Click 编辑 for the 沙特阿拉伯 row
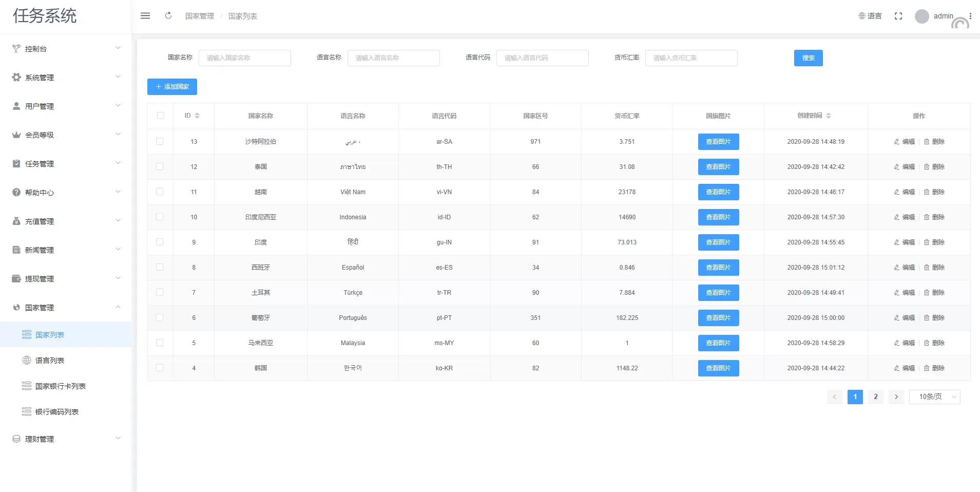The width and height of the screenshot is (980, 492). click(x=904, y=142)
